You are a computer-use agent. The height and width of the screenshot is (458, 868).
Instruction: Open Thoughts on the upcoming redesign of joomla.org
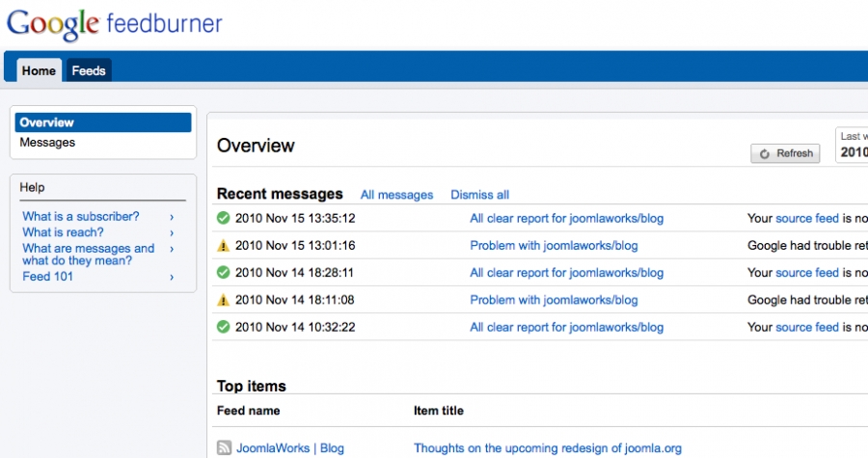coord(548,448)
